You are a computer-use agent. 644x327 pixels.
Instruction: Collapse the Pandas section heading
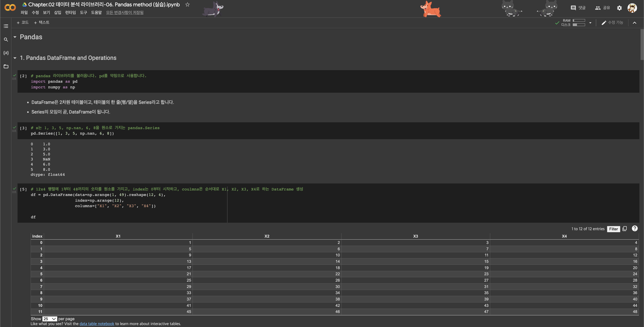15,37
